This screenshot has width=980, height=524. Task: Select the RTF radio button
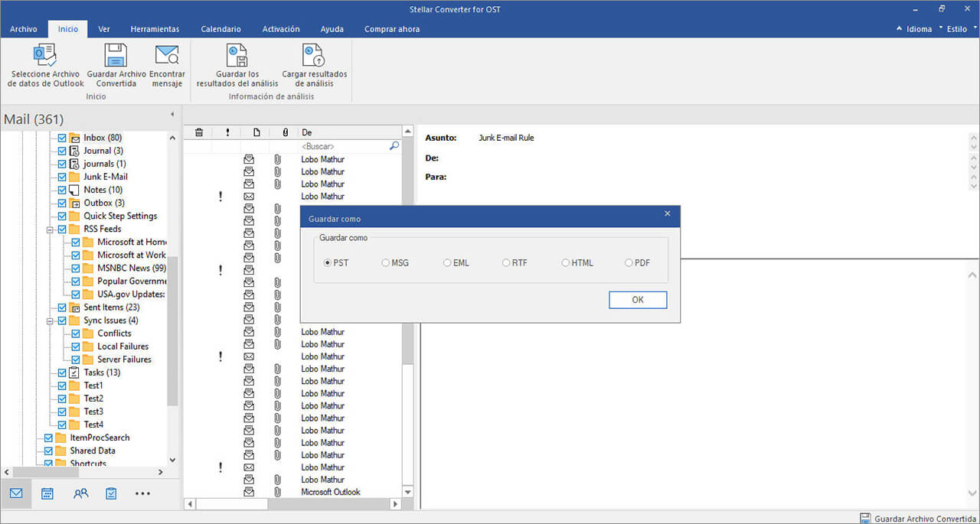(x=506, y=263)
